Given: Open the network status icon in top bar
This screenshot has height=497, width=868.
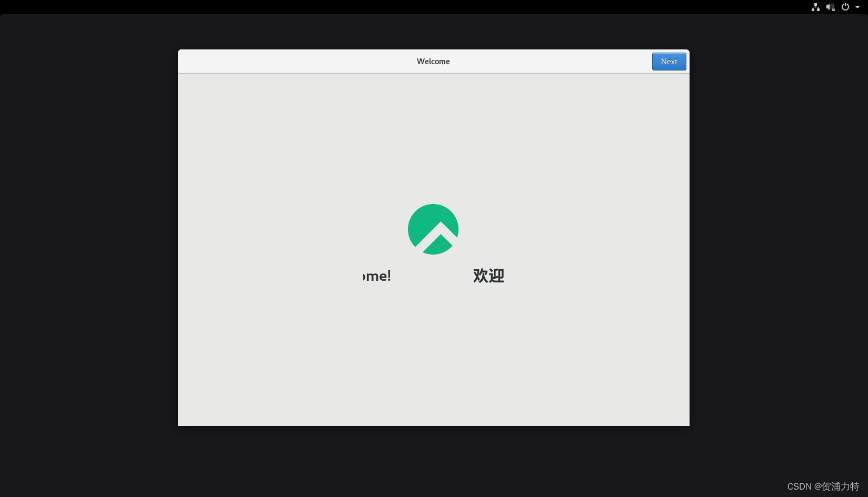Looking at the screenshot, I should click(x=815, y=7).
